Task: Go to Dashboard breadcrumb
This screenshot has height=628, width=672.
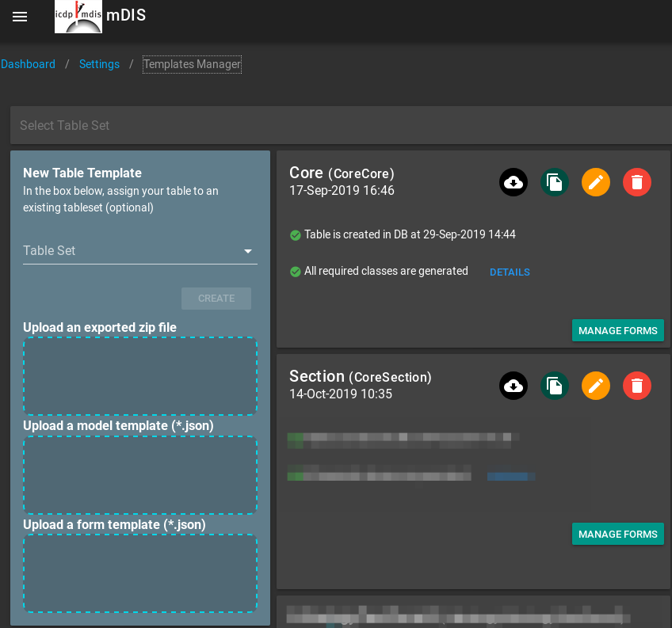Action: [x=28, y=64]
